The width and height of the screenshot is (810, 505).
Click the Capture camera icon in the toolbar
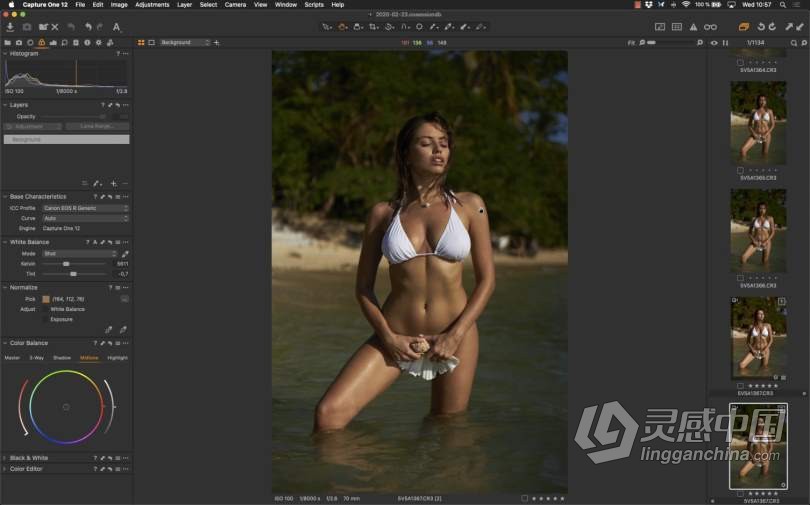click(x=27, y=27)
